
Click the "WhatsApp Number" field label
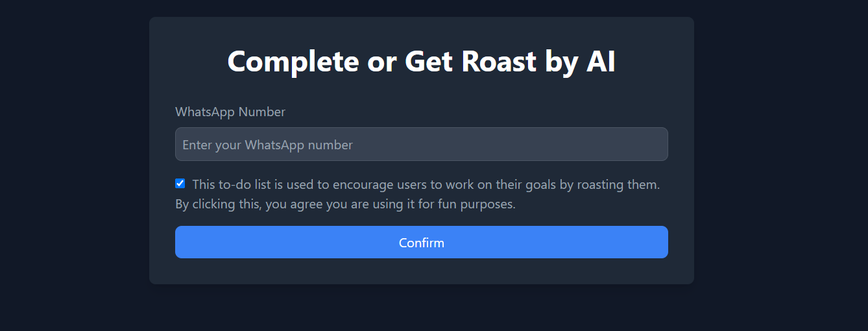(x=230, y=112)
